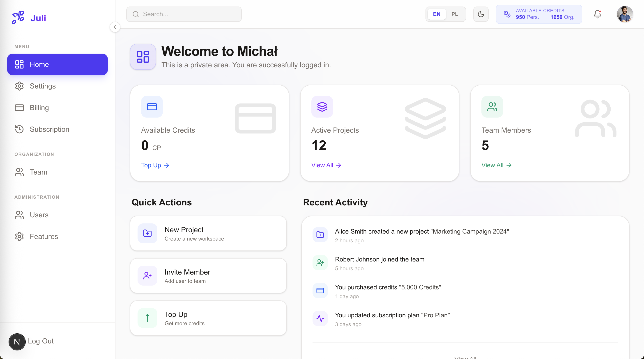644x359 pixels.
Task: Click the Users people icon in sidebar
Action: coord(19,215)
